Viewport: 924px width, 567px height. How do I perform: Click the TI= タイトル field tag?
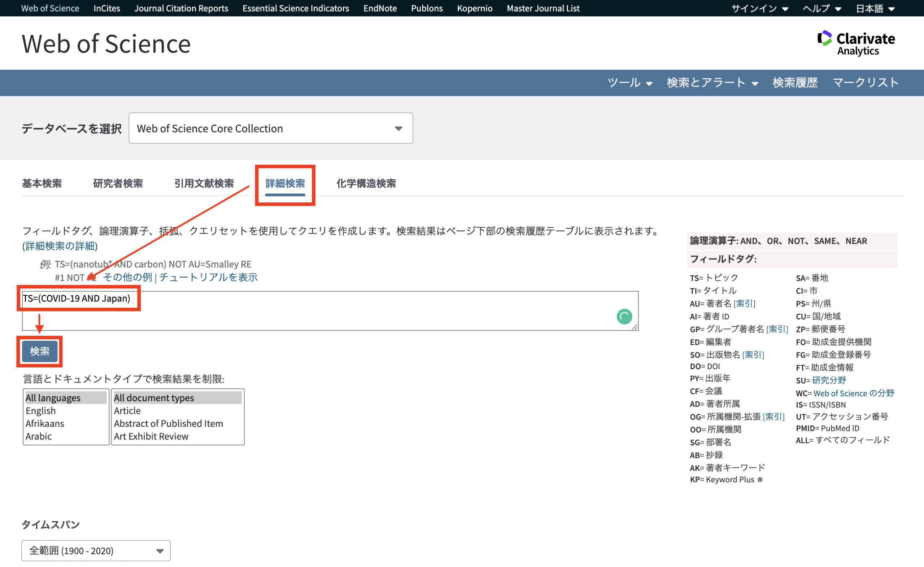point(713,291)
